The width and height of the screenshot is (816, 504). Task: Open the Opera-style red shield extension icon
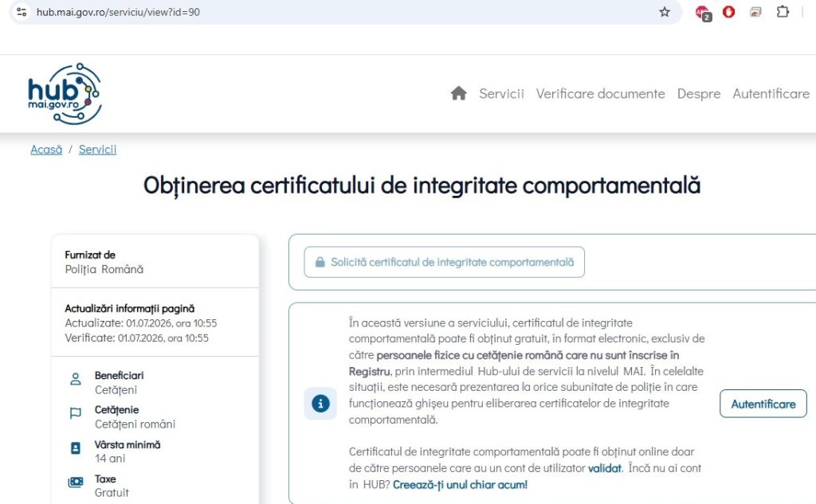click(728, 11)
